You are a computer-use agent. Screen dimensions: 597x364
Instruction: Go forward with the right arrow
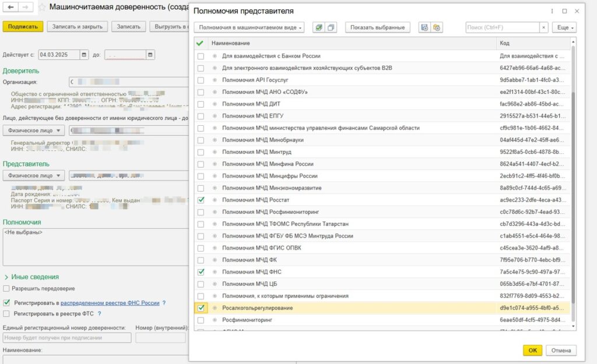25,7
